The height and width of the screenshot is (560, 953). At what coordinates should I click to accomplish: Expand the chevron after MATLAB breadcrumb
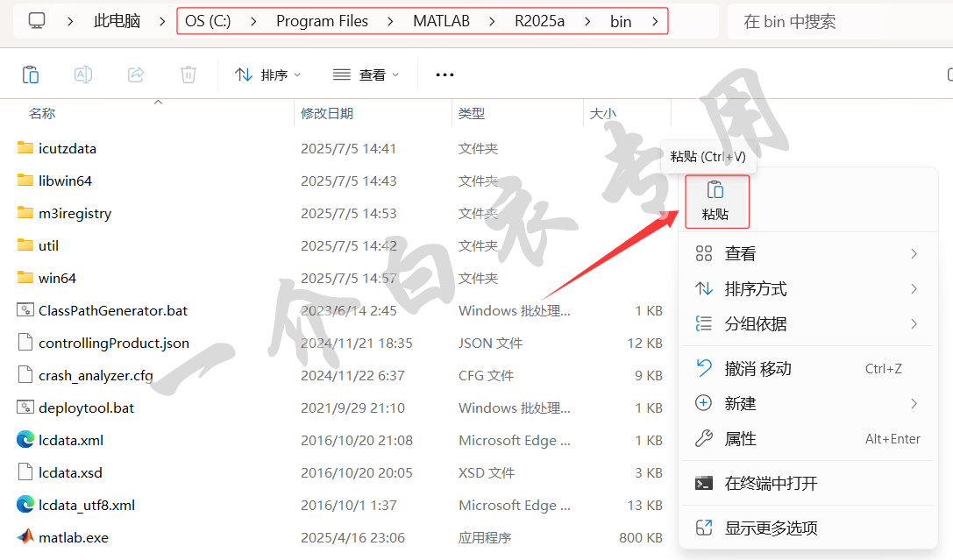(x=492, y=21)
